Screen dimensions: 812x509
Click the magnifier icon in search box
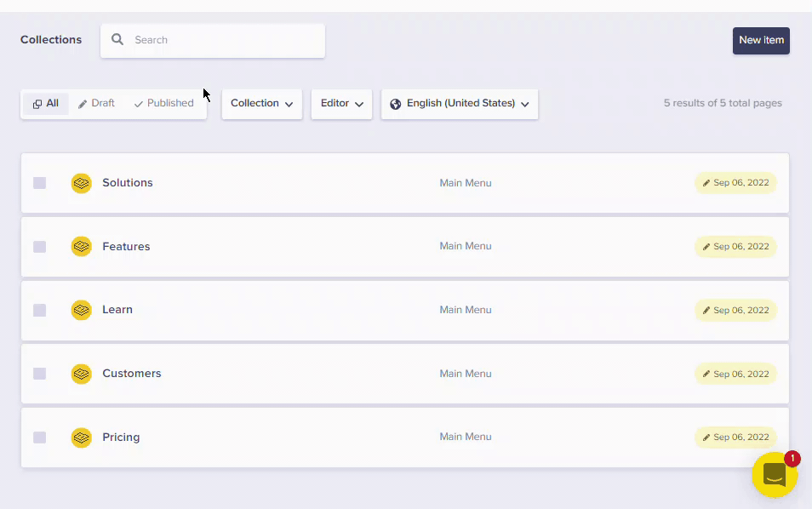117,40
